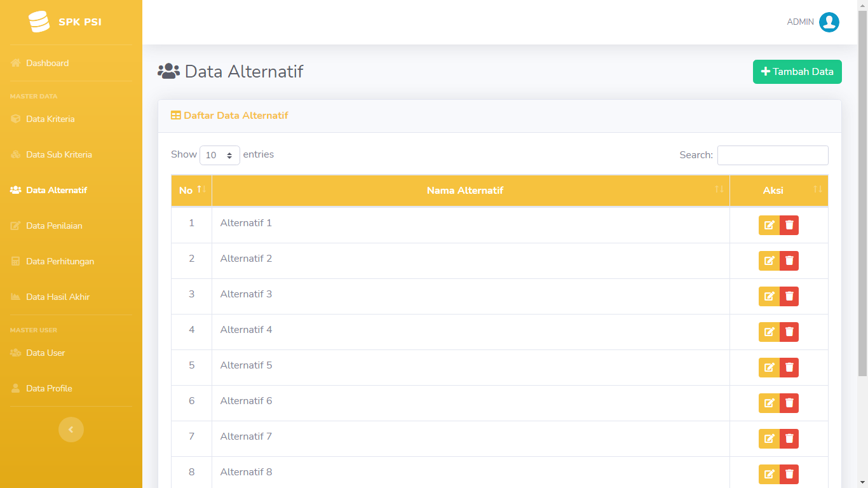Viewport: 868px width, 488px height.
Task: Delete Alternatif 3 with the trash icon
Action: [789, 296]
